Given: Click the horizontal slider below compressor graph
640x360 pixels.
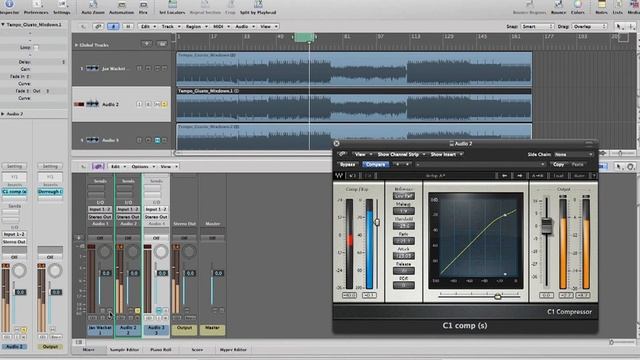Looking at the screenshot, I should (x=480, y=297).
